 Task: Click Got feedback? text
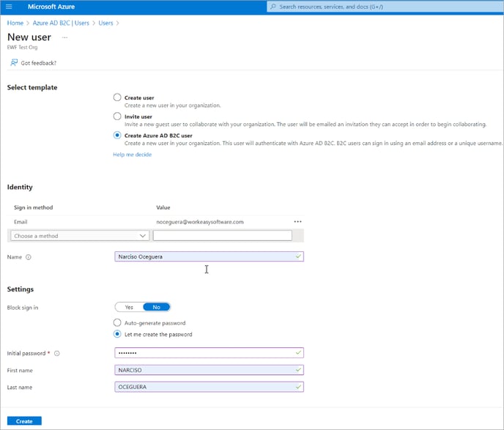[39, 63]
